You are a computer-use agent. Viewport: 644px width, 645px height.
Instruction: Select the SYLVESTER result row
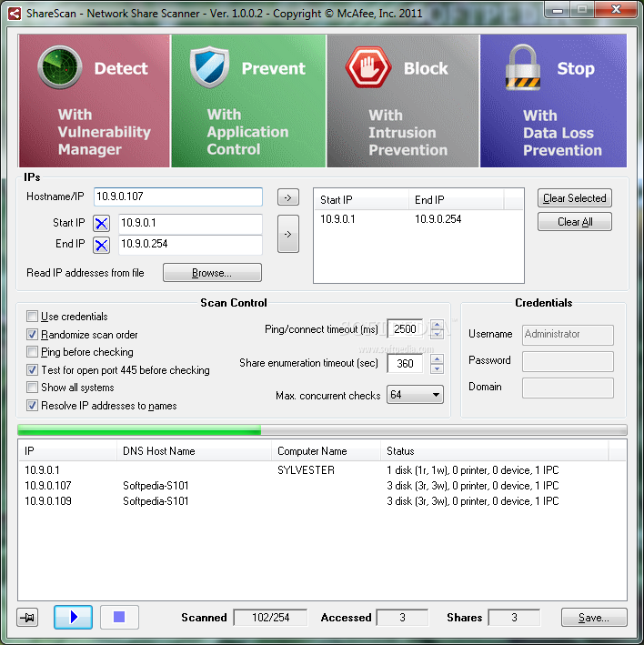322,470
